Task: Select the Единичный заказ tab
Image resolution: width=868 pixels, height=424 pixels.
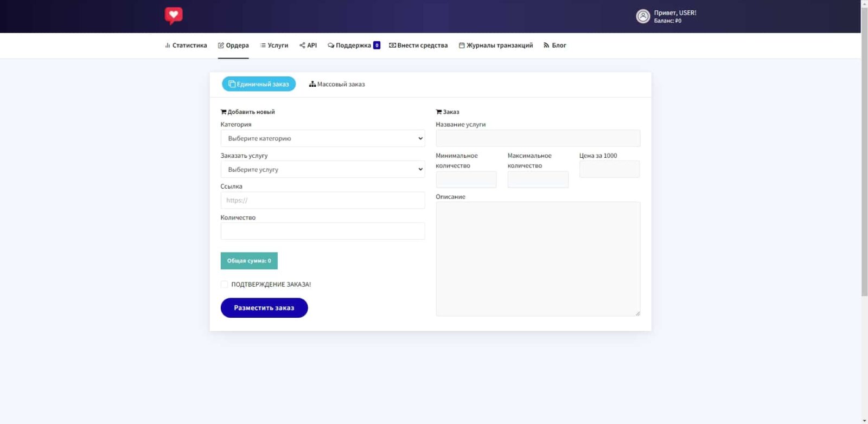Action: tap(259, 84)
